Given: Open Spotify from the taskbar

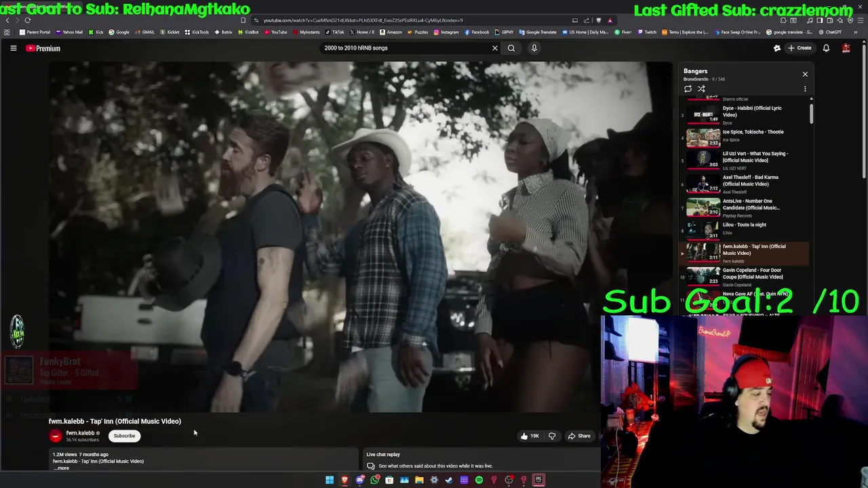Looking at the screenshot, I should pyautogui.click(x=479, y=480).
